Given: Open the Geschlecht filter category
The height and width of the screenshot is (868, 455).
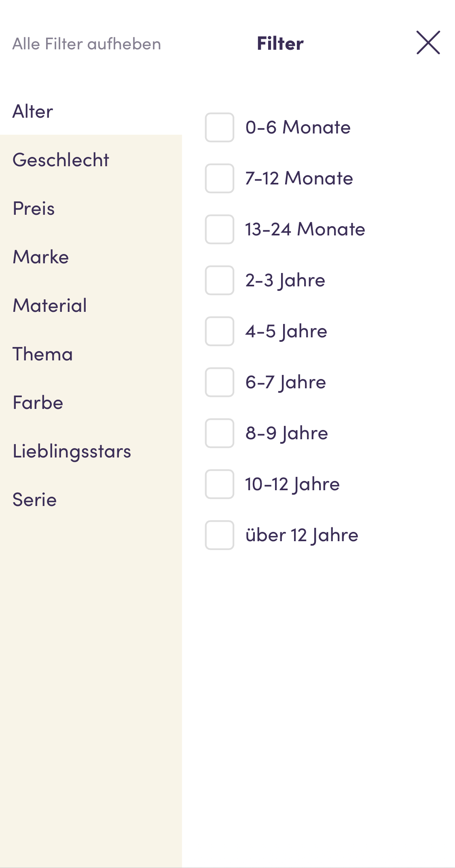Looking at the screenshot, I should (61, 160).
